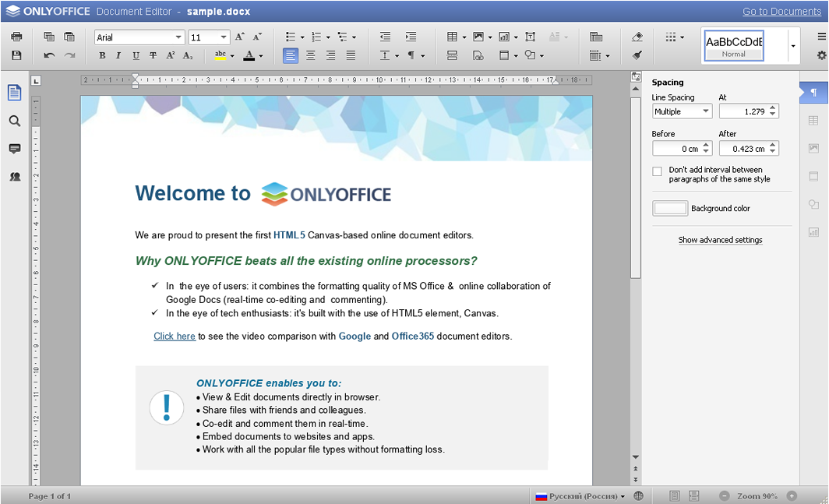Switch to the chart settings tab in right sidebar
Viewport: 829px width, 504px height.
tap(813, 231)
